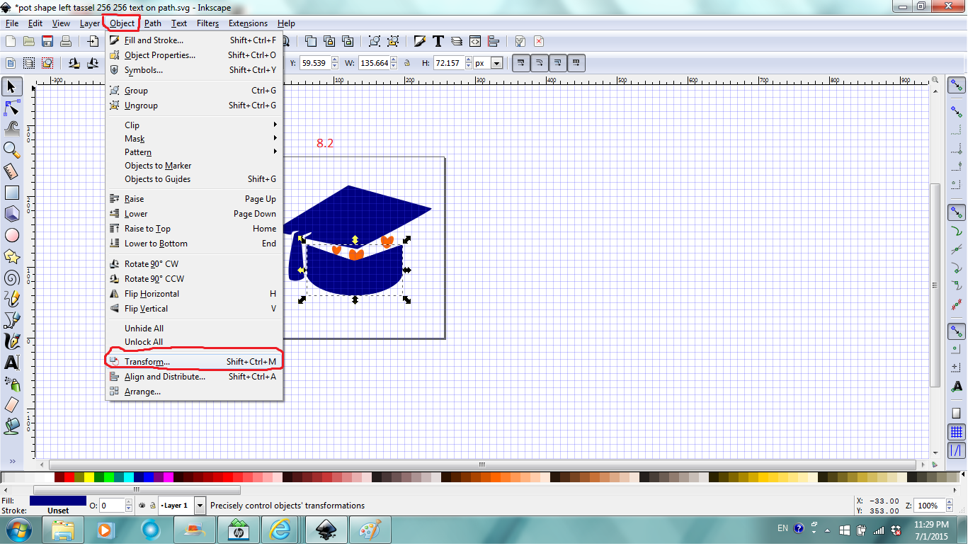Open the Path menu
The width and height of the screenshot is (980, 558).
[x=152, y=23]
